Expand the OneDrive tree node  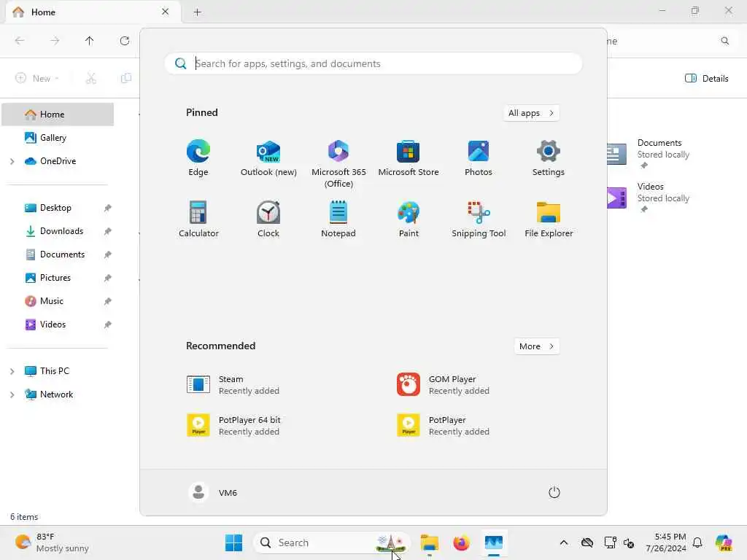[x=12, y=161]
